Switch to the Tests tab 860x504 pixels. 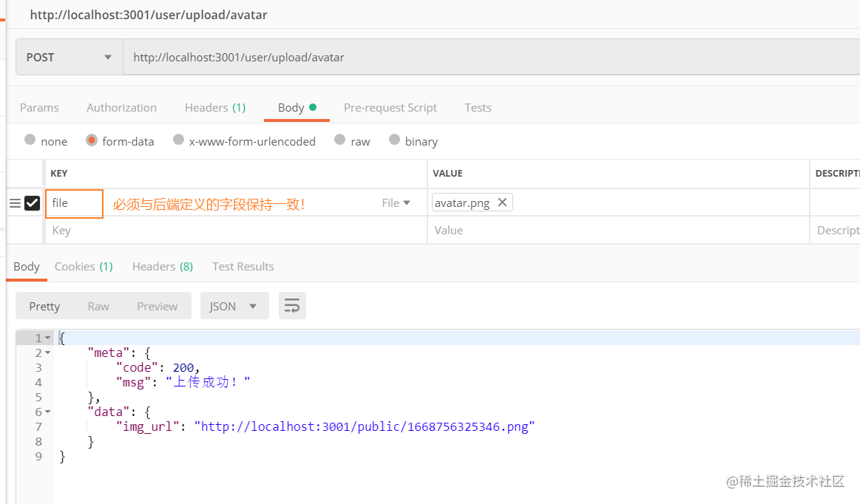coord(478,107)
